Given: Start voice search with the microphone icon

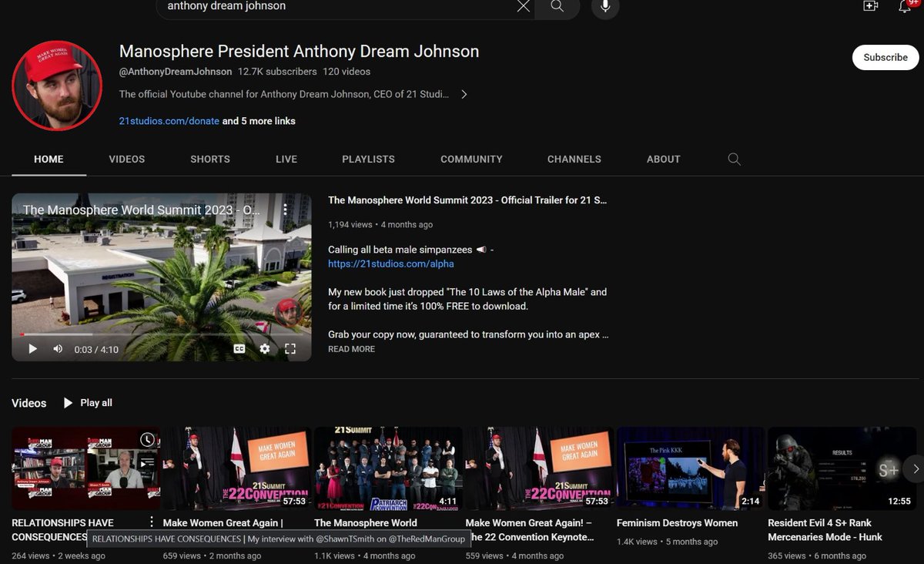Looking at the screenshot, I should pyautogui.click(x=605, y=6).
